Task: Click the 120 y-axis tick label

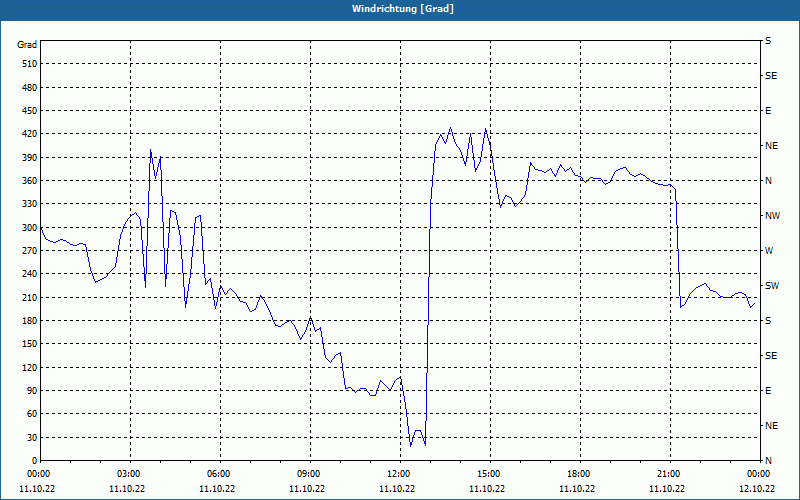Action: (x=30, y=367)
